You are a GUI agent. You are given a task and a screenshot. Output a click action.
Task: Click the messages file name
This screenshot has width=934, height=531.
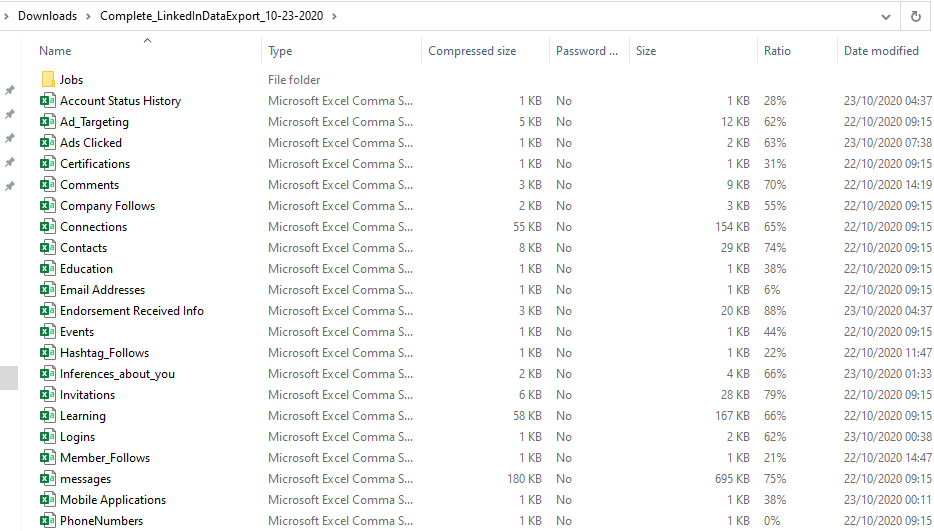tap(85, 479)
